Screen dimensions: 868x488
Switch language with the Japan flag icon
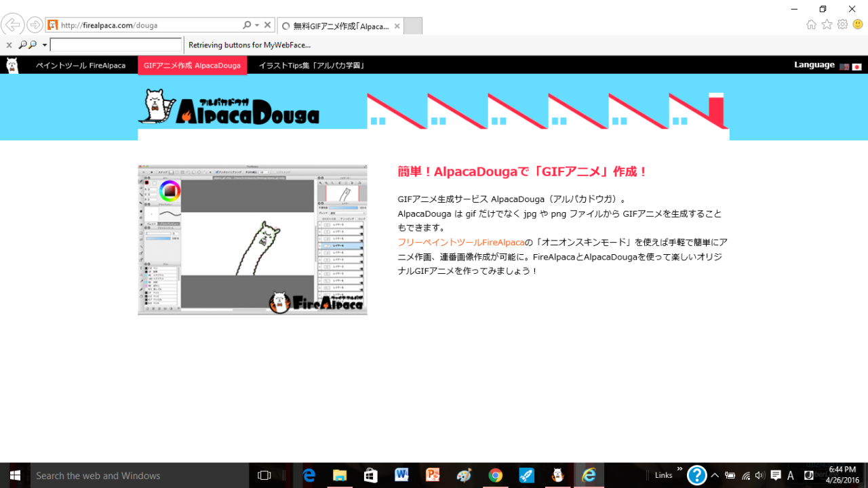click(856, 66)
